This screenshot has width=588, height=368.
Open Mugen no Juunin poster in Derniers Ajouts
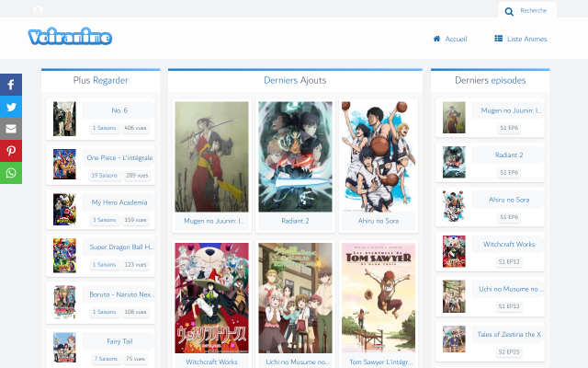click(x=211, y=156)
